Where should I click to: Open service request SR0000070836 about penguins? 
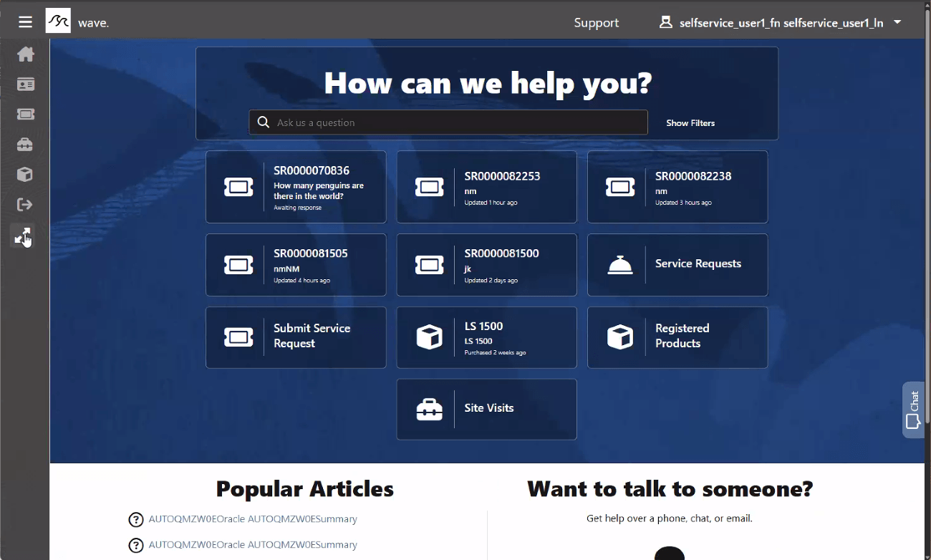click(x=296, y=187)
